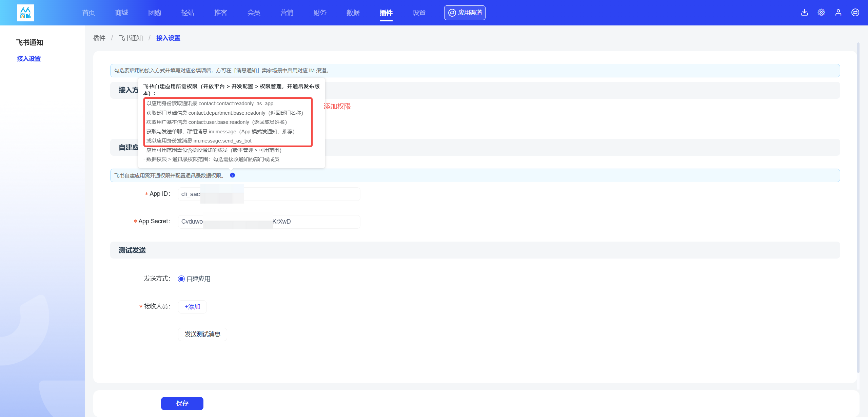The image size is (868, 417).
Task: Click the switch channel icon at far right
Action: [x=855, y=13]
